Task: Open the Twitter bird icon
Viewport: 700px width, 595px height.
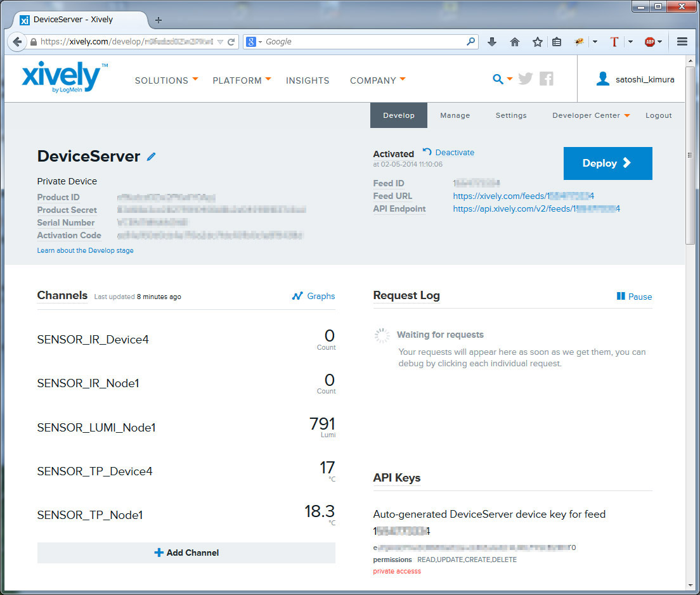Action: click(x=525, y=79)
